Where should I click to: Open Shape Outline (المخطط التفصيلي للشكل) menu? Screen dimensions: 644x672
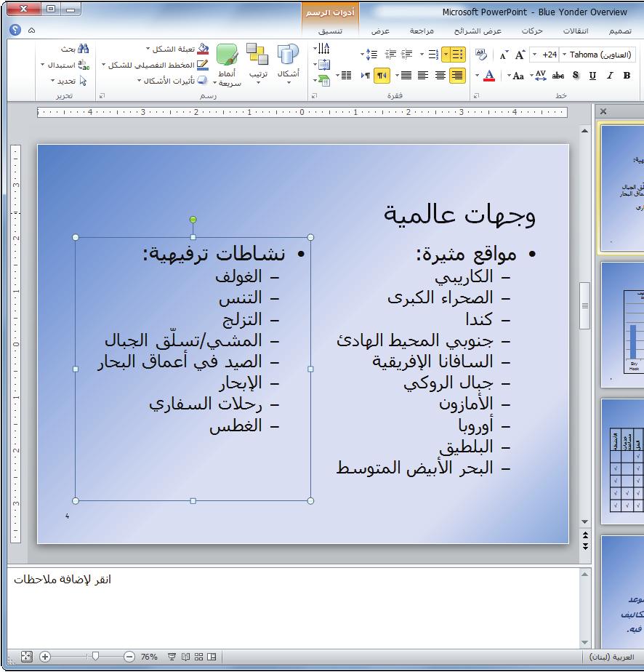(x=155, y=65)
